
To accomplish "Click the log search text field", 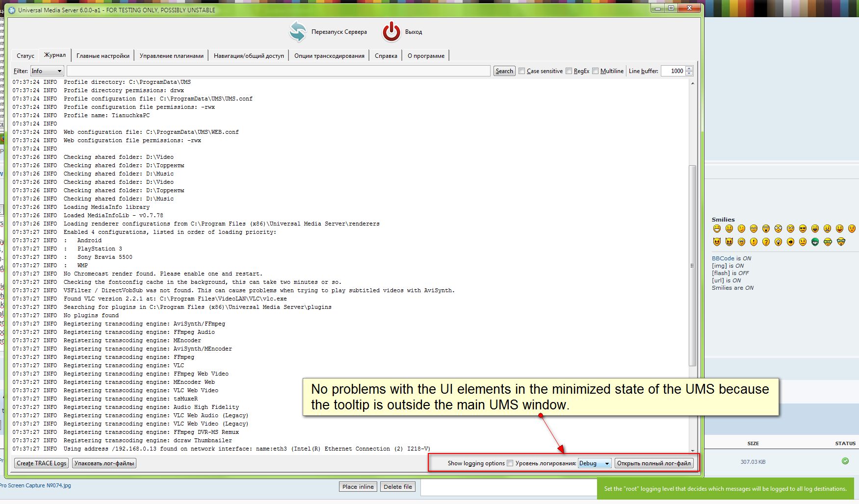I will pos(279,71).
